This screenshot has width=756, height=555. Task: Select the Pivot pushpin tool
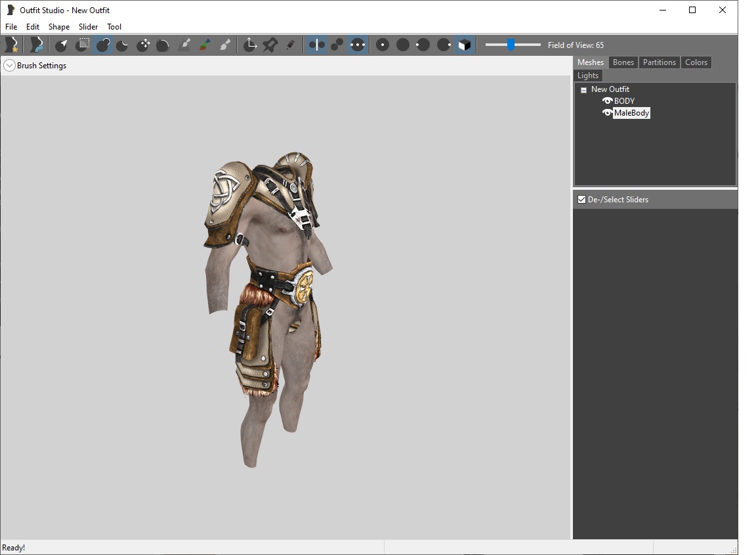coord(270,45)
